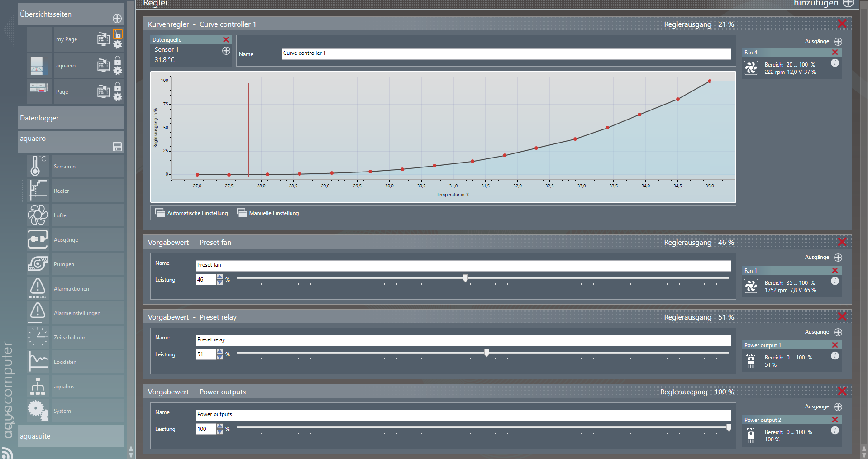The height and width of the screenshot is (459, 868).
Task: Open the Ausgänge plug icon
Action: coord(38,239)
